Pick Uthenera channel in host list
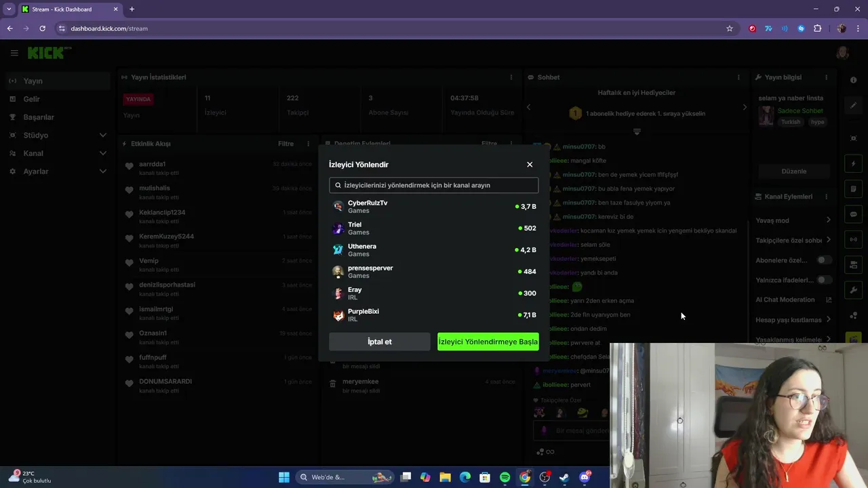 coord(434,250)
